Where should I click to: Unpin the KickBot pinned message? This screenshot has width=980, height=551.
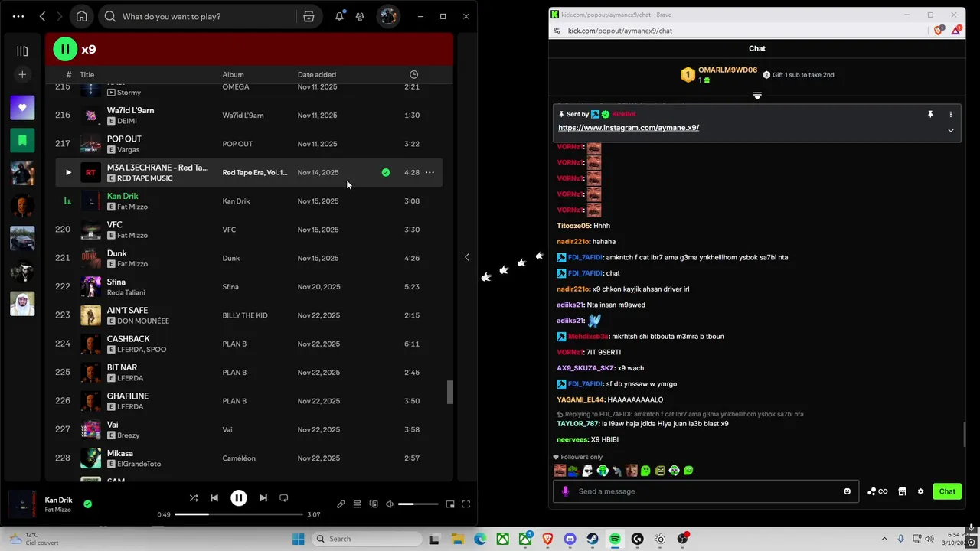click(930, 114)
